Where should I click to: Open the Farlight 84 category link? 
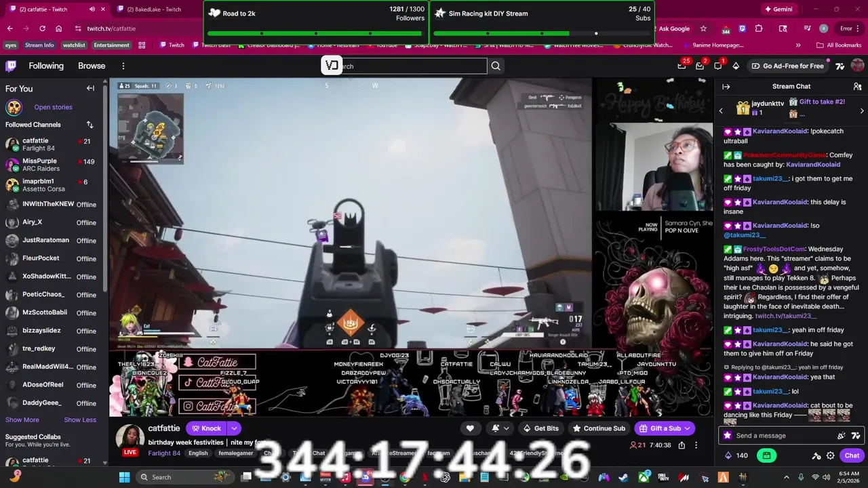(164, 453)
